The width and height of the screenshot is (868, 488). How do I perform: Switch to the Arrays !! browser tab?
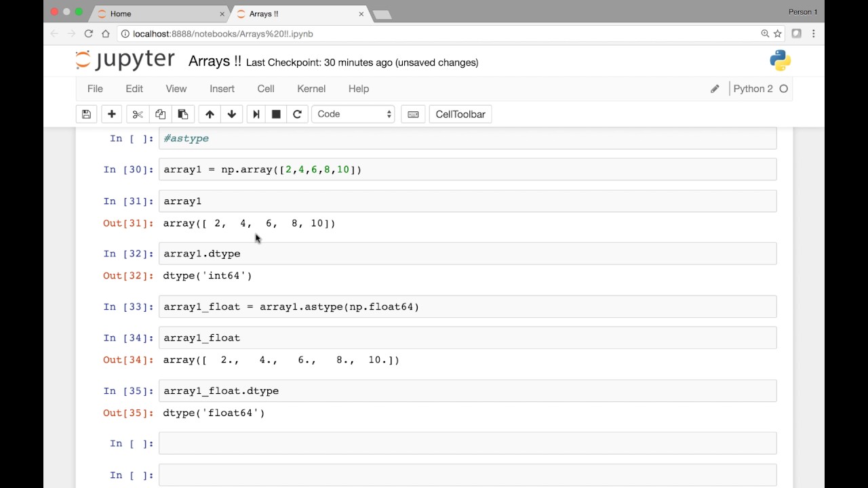click(298, 14)
